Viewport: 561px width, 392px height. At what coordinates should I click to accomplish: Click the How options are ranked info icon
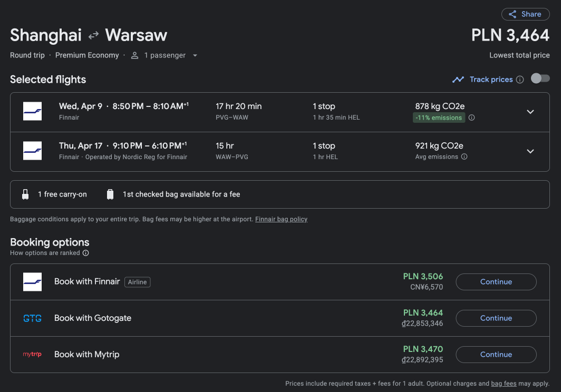click(86, 253)
